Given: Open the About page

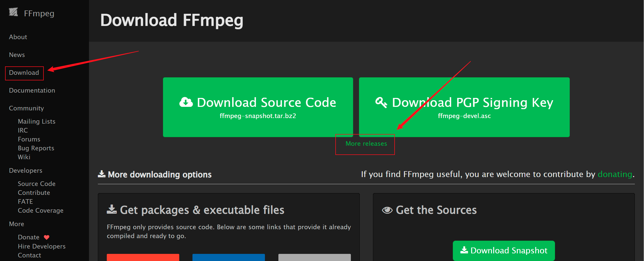Looking at the screenshot, I should coord(18,37).
